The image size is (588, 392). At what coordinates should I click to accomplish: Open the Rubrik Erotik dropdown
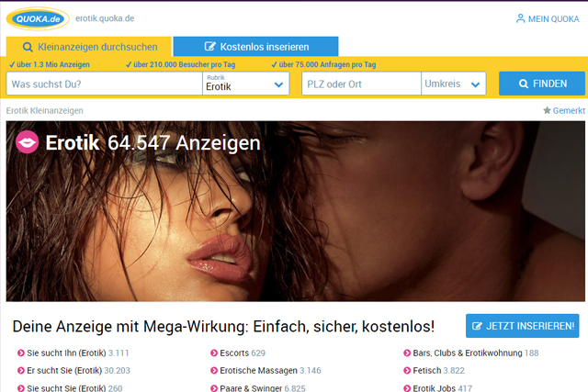[246, 84]
